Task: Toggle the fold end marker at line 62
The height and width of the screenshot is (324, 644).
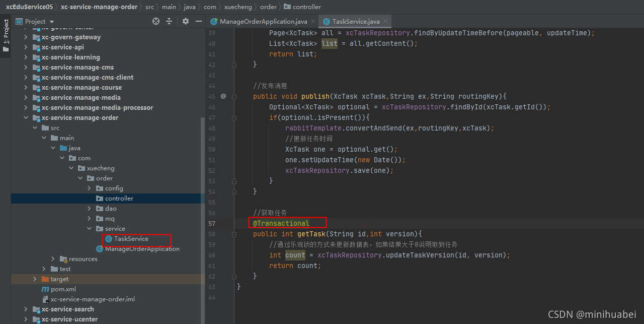Action: [x=234, y=276]
